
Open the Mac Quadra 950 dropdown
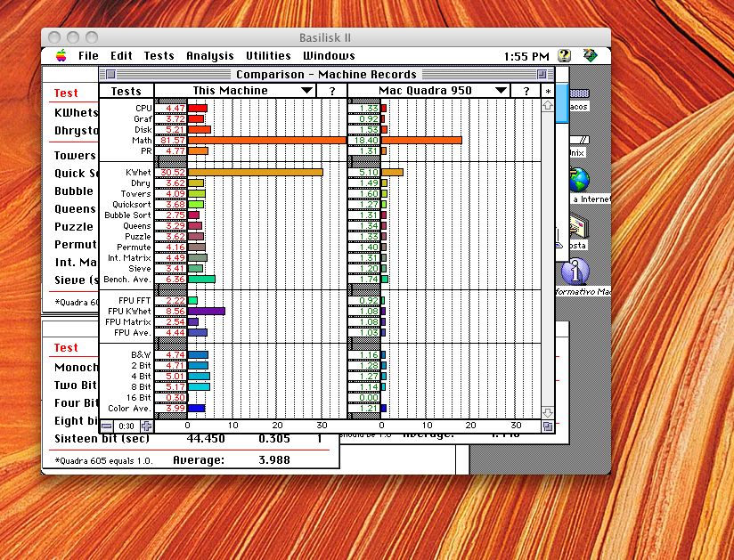click(x=428, y=91)
